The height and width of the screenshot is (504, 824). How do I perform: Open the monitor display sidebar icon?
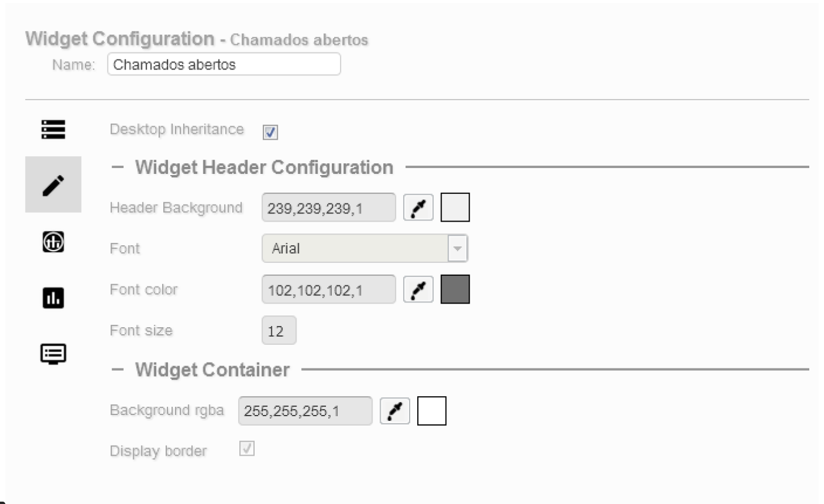(53, 353)
